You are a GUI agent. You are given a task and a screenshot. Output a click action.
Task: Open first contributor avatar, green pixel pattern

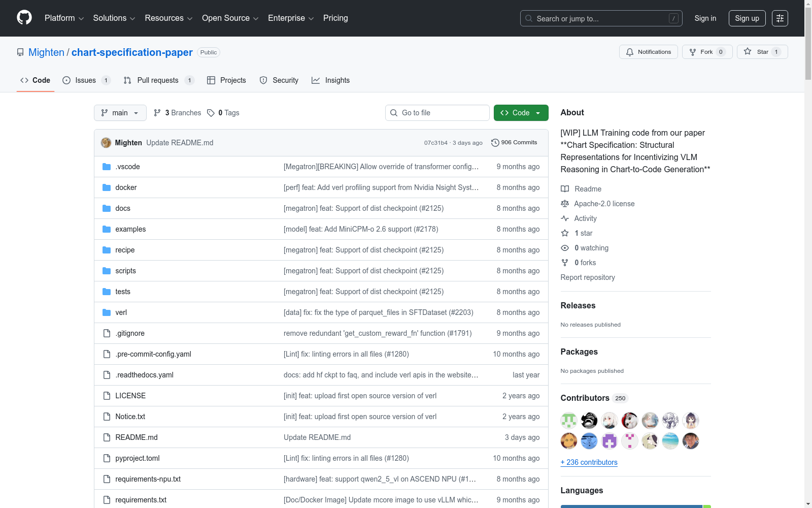point(569,421)
